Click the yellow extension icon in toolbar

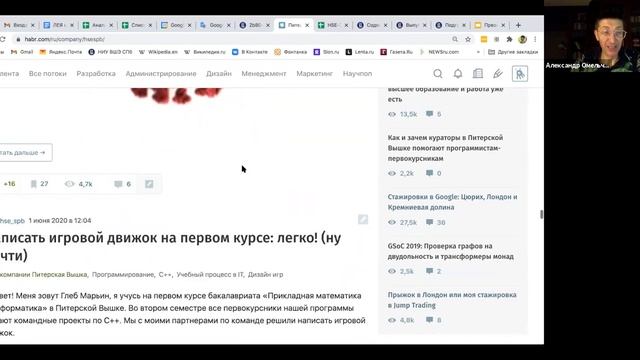[484, 39]
